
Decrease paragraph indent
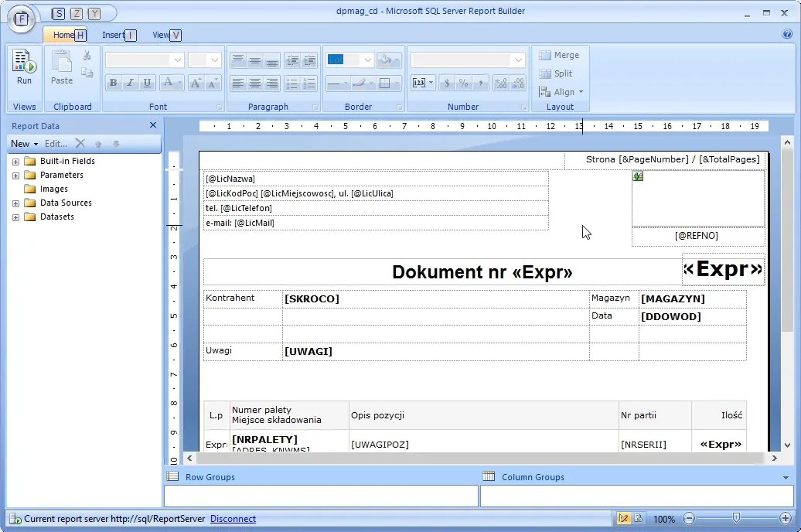coord(292,60)
